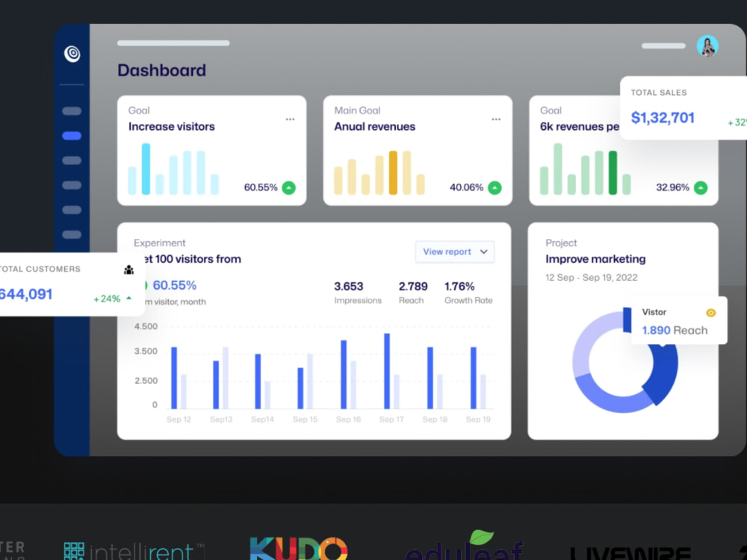Open options dots on Anual revenues card
Viewport: 747px width, 560px height.
coord(496,119)
